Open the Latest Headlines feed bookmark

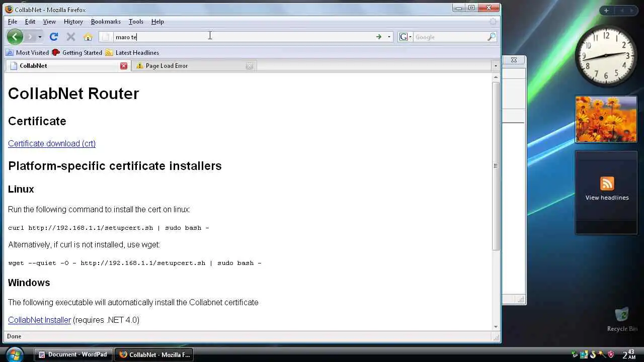click(x=132, y=52)
